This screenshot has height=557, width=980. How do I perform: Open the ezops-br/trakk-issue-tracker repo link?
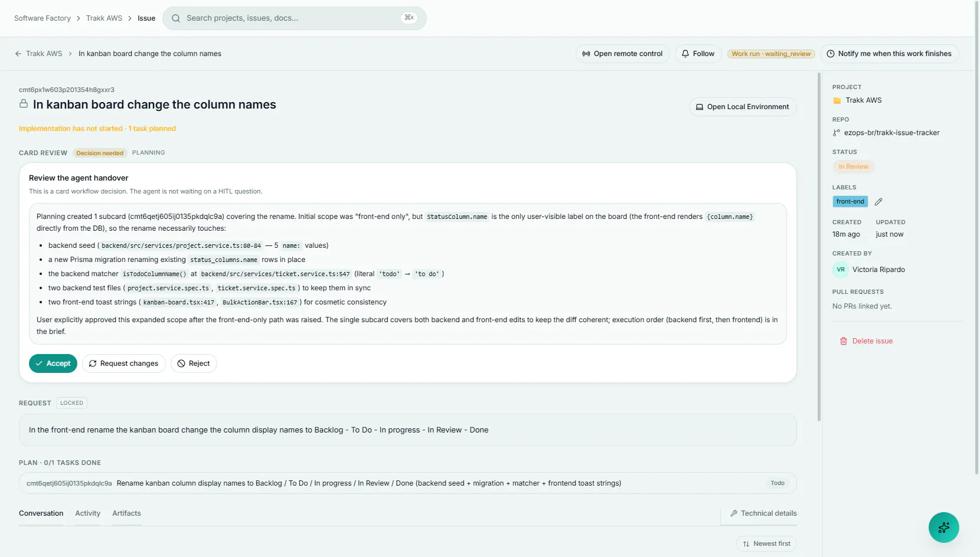(891, 133)
